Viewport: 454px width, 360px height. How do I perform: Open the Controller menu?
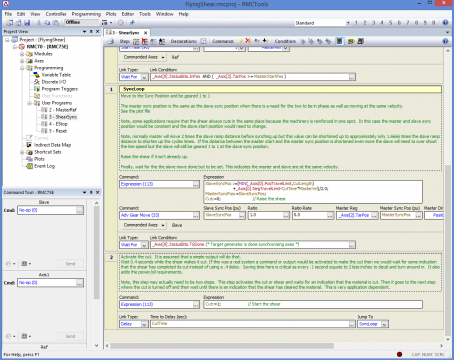click(x=56, y=14)
